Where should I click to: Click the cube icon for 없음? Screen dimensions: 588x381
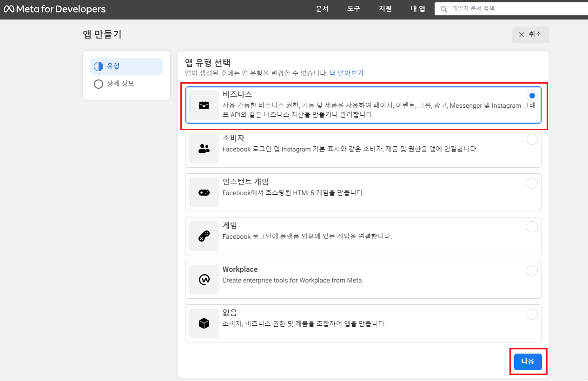pos(204,323)
